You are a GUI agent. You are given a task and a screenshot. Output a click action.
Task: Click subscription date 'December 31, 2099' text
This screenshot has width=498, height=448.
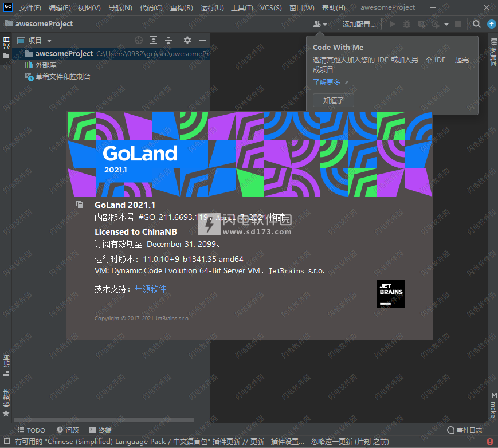182,244
